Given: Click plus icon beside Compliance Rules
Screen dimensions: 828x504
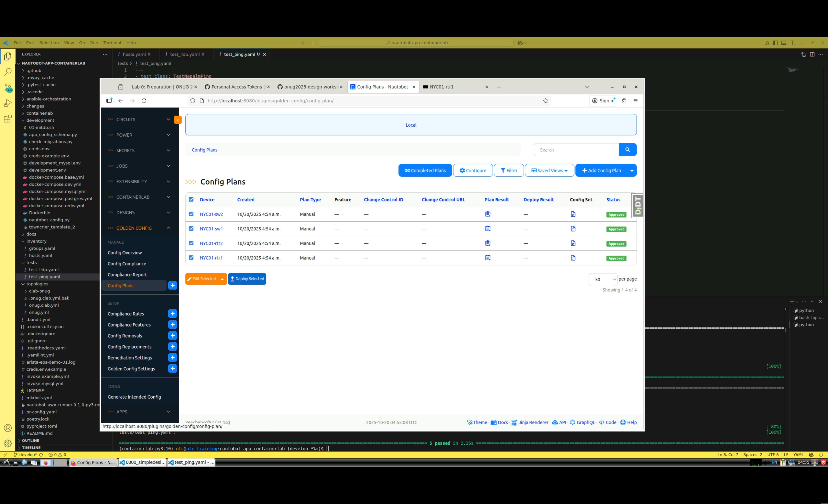Looking at the screenshot, I should tap(172, 313).
